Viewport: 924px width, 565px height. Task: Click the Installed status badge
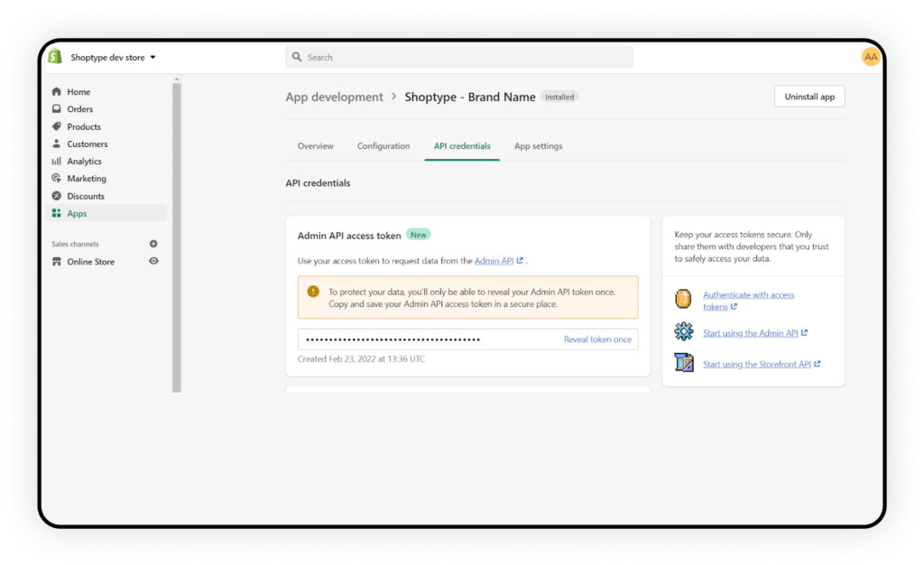(x=559, y=97)
